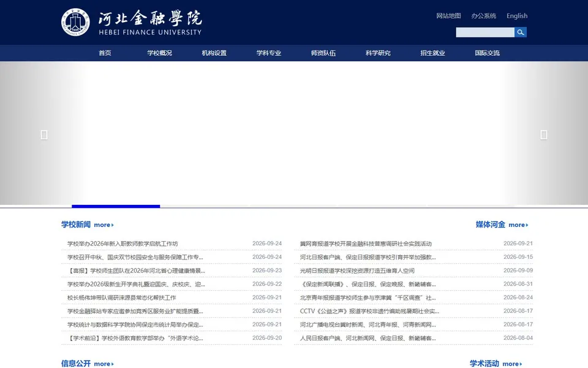
Task: Click the date 2026-09-22 in 学校新闻 list
Action: point(267,284)
